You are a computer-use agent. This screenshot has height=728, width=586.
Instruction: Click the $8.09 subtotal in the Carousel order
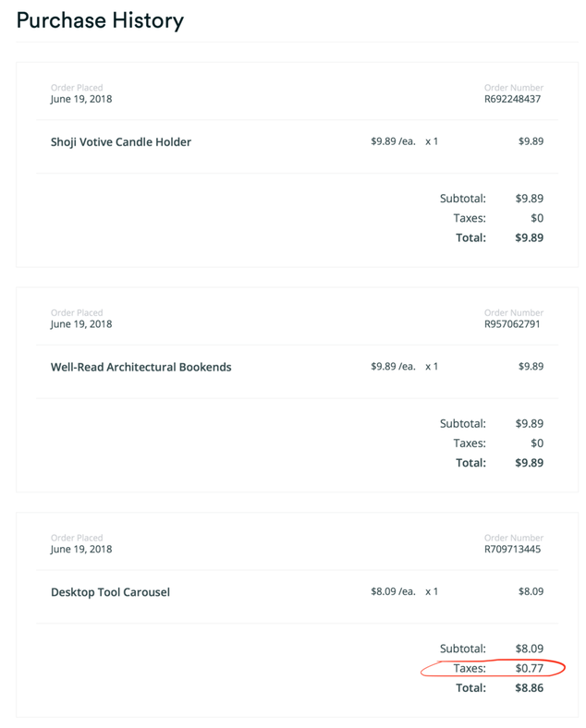click(x=529, y=649)
